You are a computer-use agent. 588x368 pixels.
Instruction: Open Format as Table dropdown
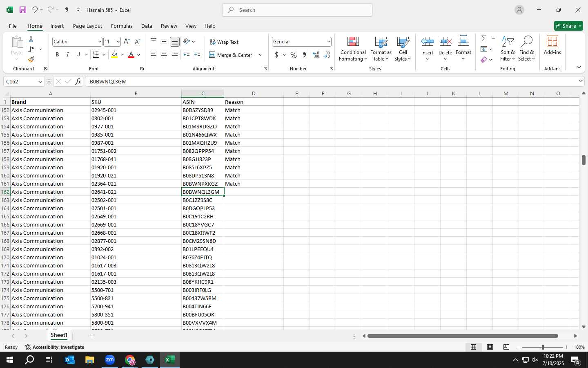(381, 49)
